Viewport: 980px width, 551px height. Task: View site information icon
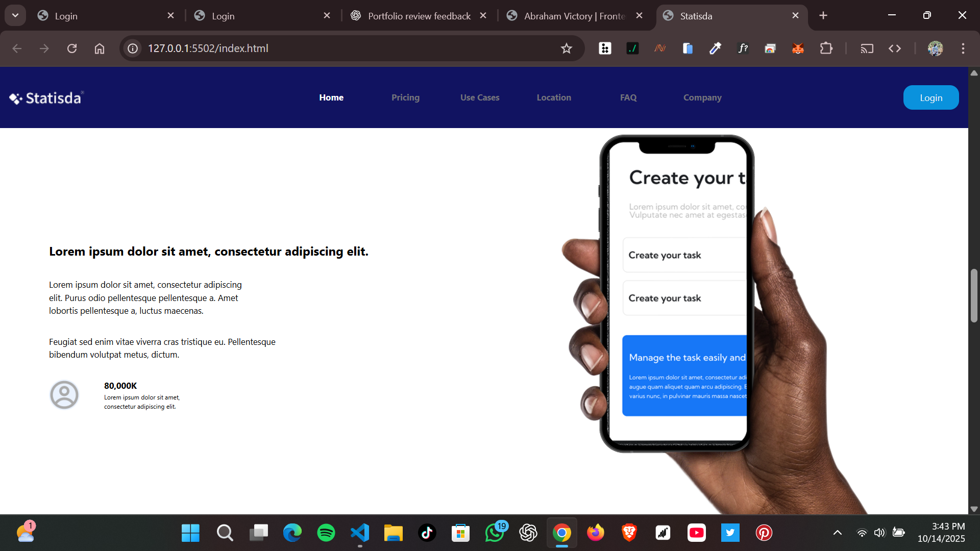(x=133, y=48)
